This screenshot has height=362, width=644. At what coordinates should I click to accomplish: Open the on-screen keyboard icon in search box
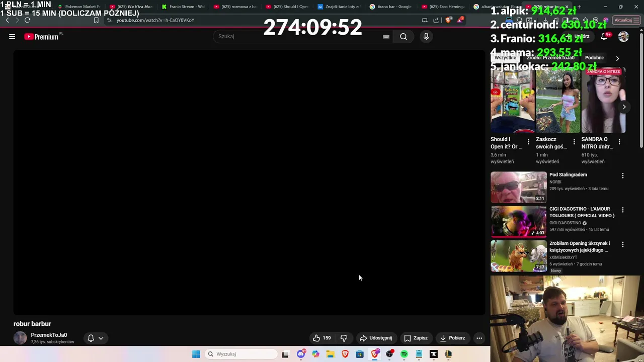click(386, 36)
